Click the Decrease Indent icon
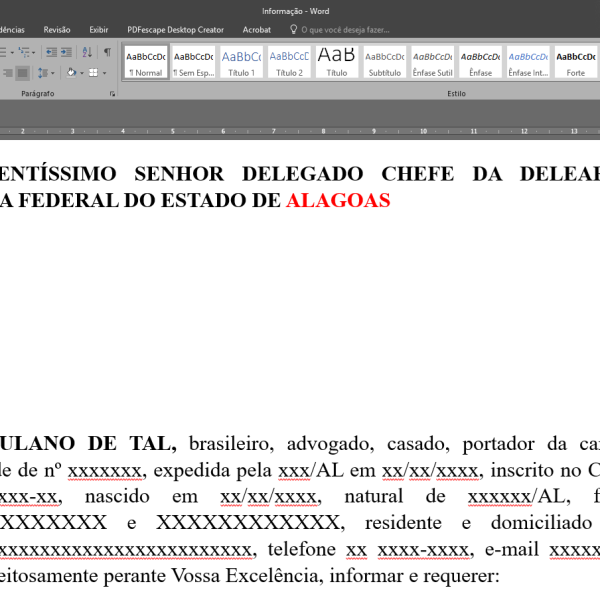Viewport: 600px width, 600px height. tap(52, 52)
